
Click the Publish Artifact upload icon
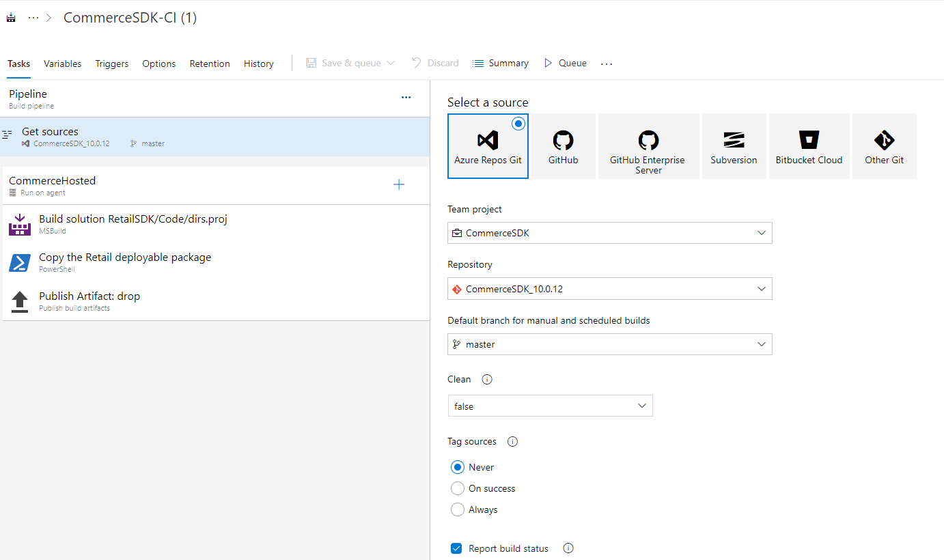coord(20,301)
